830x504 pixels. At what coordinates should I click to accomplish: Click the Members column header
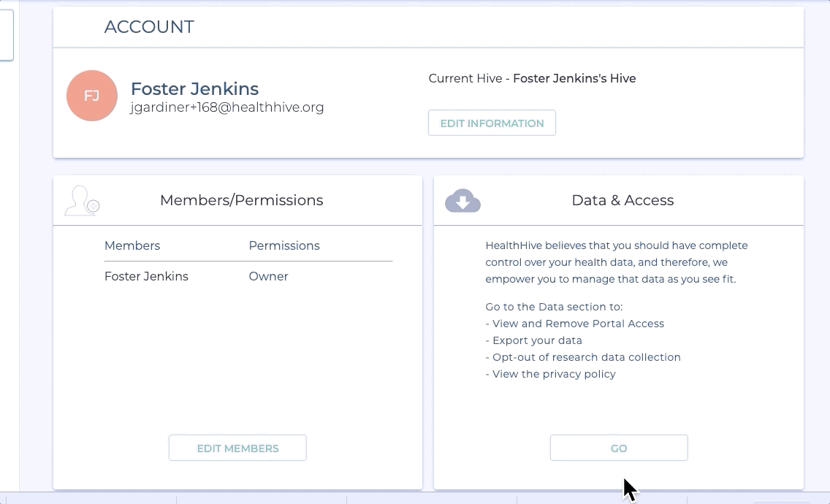(x=132, y=245)
